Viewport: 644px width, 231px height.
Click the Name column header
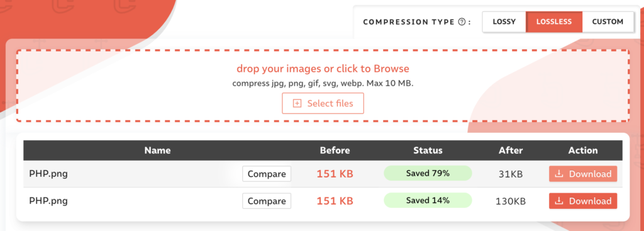(157, 150)
